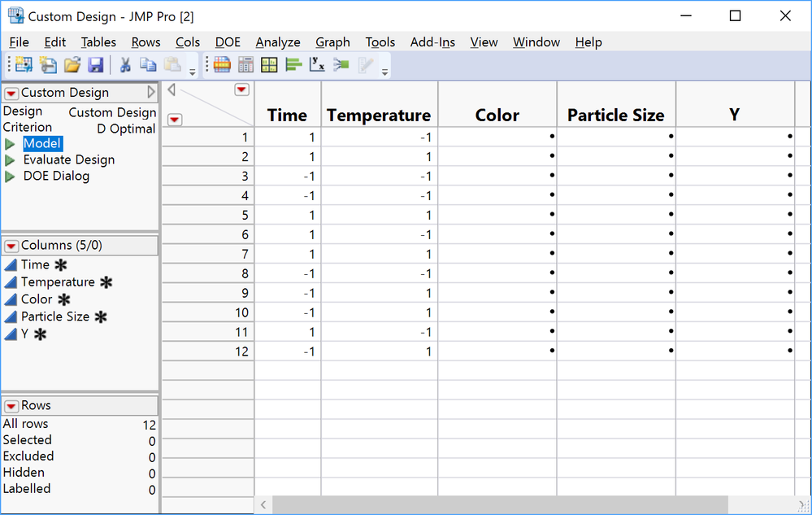Click the Color column continuous icon
The image size is (812, 515).
pyautogui.click(x=11, y=299)
